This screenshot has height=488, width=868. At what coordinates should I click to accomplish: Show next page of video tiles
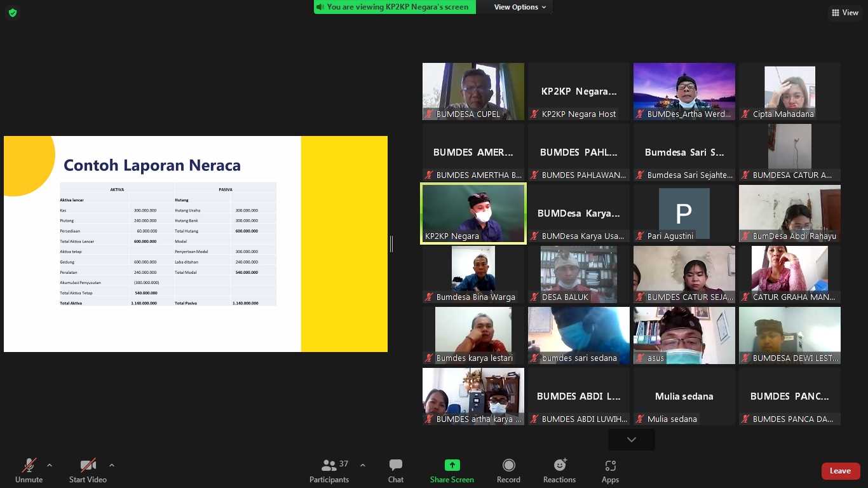coord(631,440)
